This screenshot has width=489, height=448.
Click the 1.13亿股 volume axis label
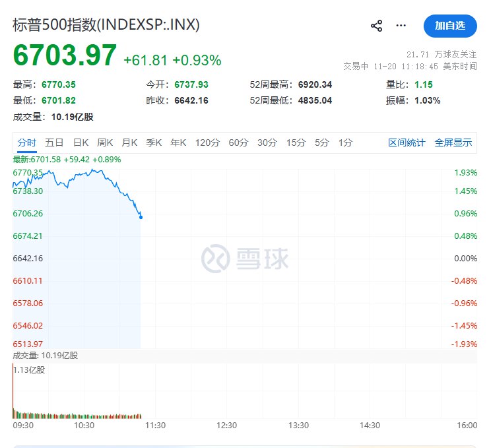tap(29, 370)
